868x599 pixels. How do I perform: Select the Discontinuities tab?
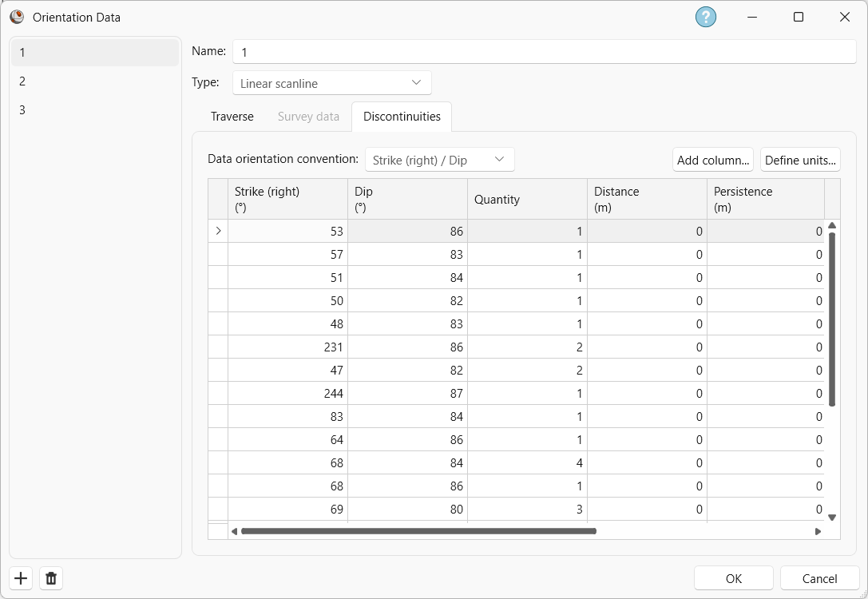pos(402,117)
